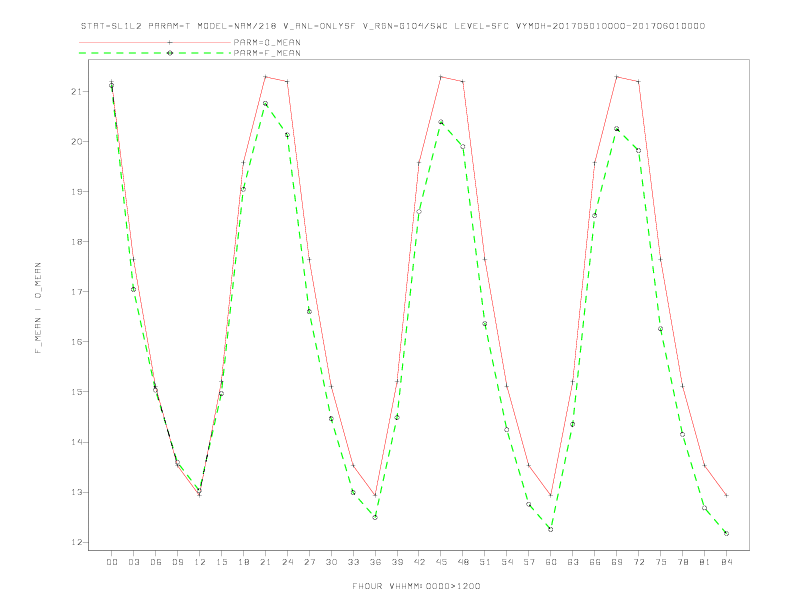Select F_MEAN circle marker at forecast hour 72
Image resolution: width=792 pixels, height=612 pixels.
(638, 150)
